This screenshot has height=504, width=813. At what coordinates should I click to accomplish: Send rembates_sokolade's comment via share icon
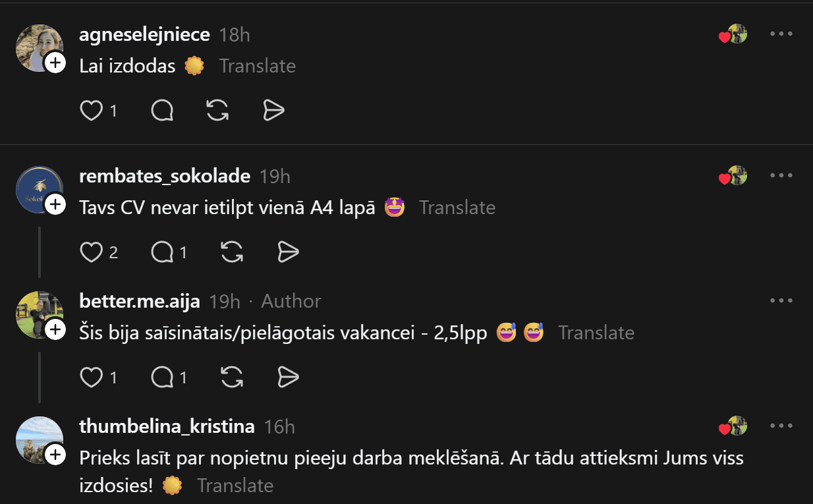click(x=288, y=252)
